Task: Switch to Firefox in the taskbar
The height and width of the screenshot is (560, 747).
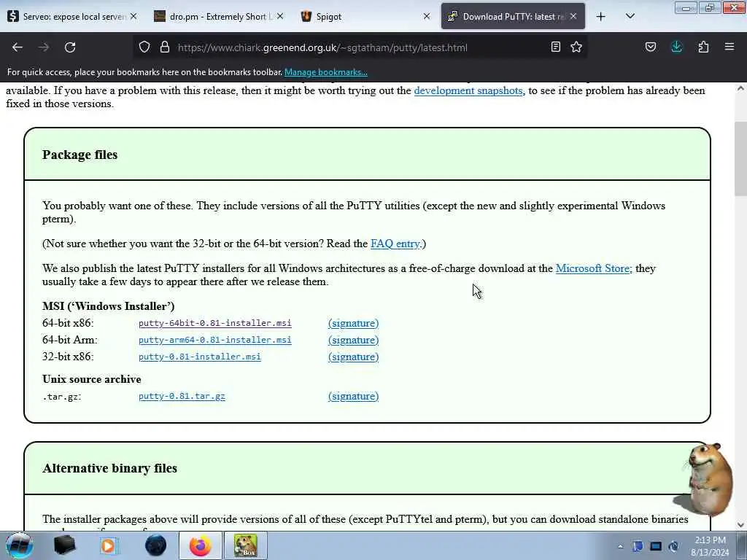Action: pos(201,545)
